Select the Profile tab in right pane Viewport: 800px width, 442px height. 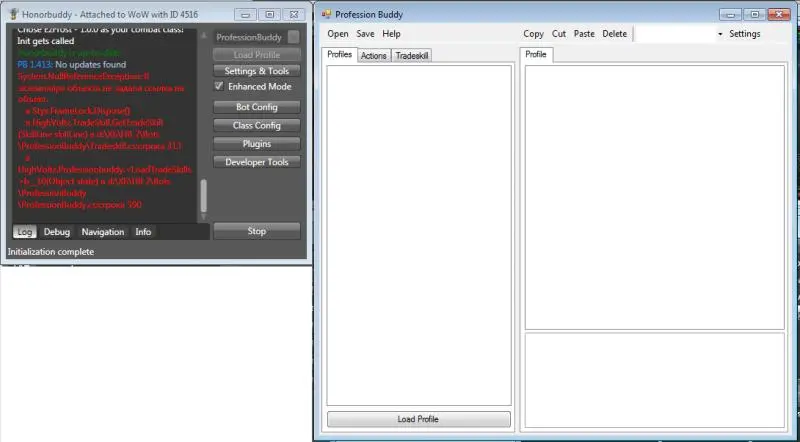pos(536,54)
